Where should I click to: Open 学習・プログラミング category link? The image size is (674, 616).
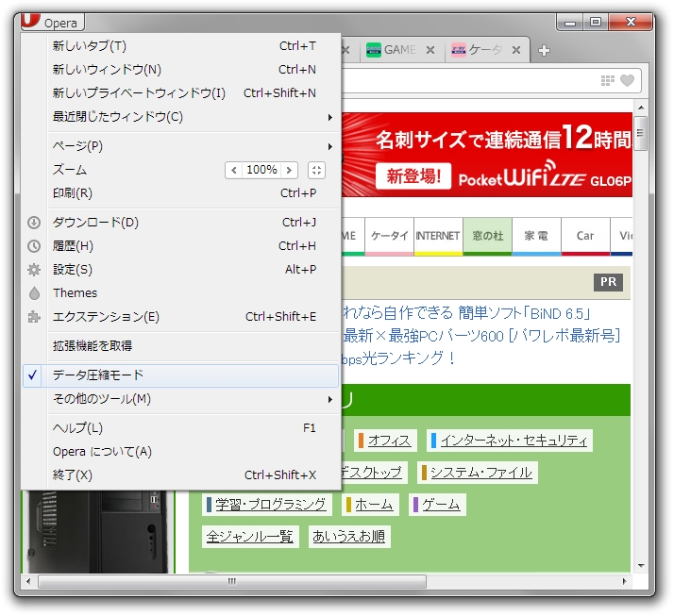click(271, 505)
